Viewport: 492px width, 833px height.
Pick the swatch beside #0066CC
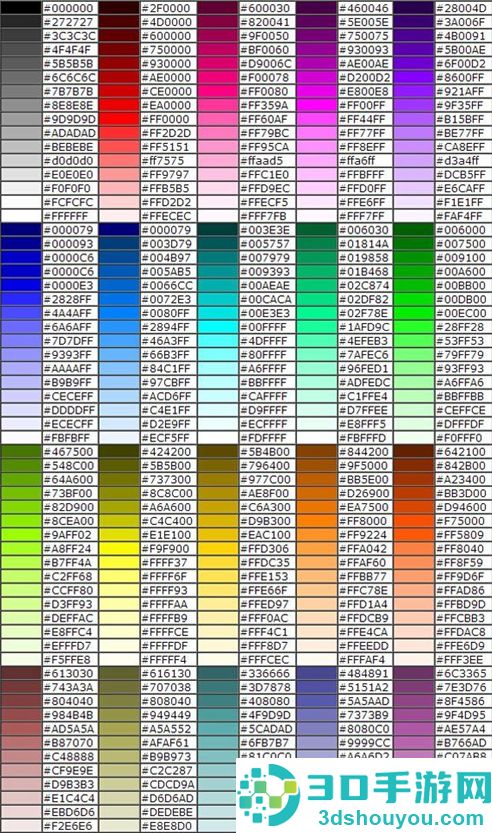[118, 285]
